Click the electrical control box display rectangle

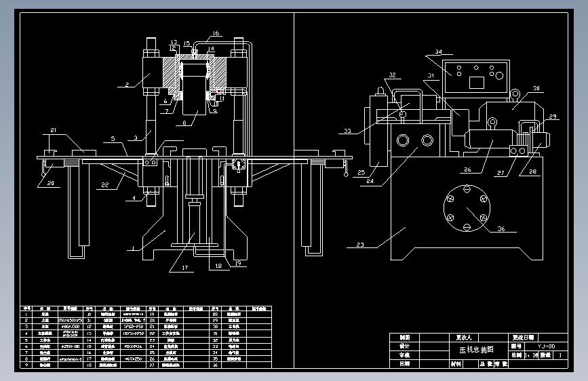[x=476, y=82]
